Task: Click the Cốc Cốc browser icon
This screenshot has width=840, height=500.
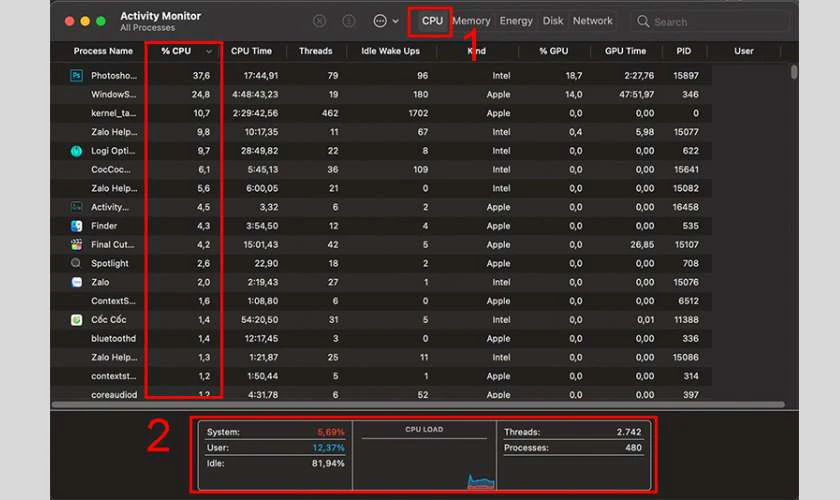Action: [76, 320]
